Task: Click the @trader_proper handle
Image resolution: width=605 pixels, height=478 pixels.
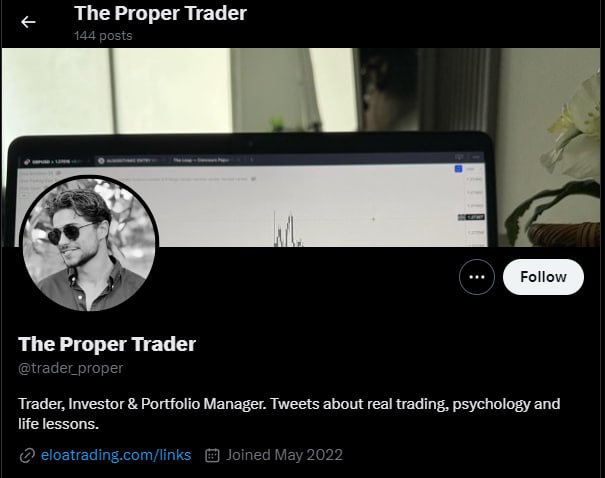Action: pos(71,368)
